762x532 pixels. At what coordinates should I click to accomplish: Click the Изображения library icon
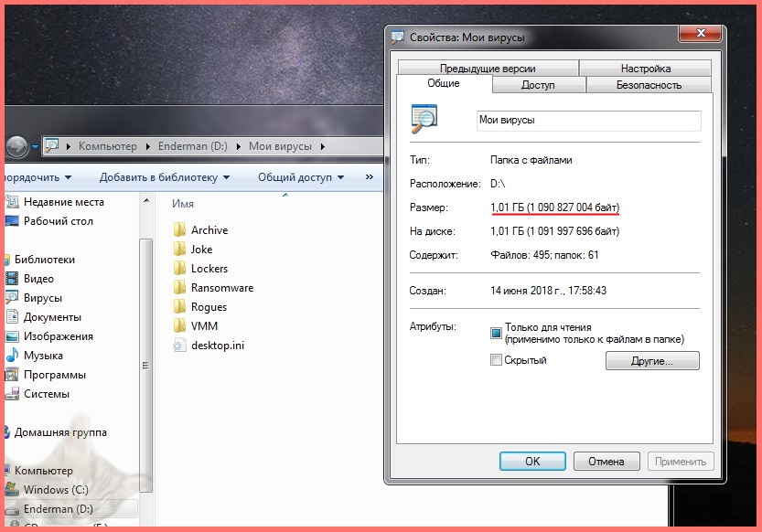coord(12,336)
